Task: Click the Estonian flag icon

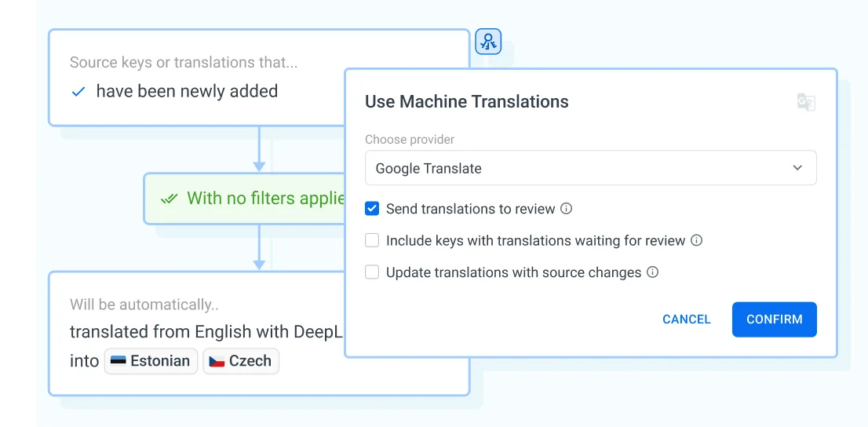Action: 119,361
